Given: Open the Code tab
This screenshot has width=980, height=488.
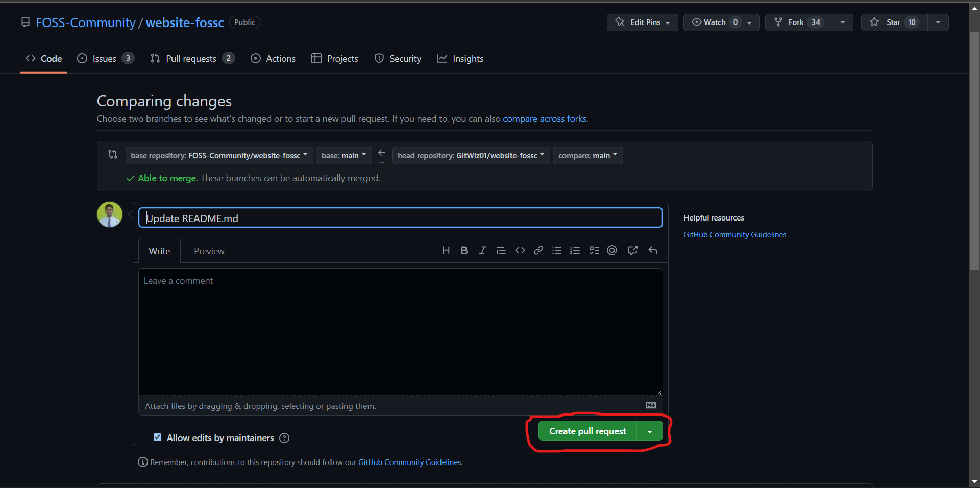Looking at the screenshot, I should (x=44, y=59).
